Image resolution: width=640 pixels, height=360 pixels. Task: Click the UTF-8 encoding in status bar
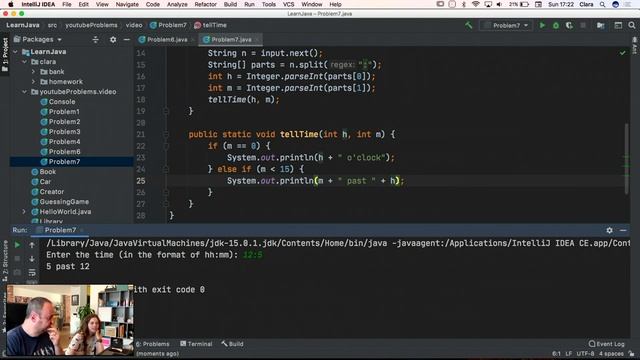click(585, 353)
